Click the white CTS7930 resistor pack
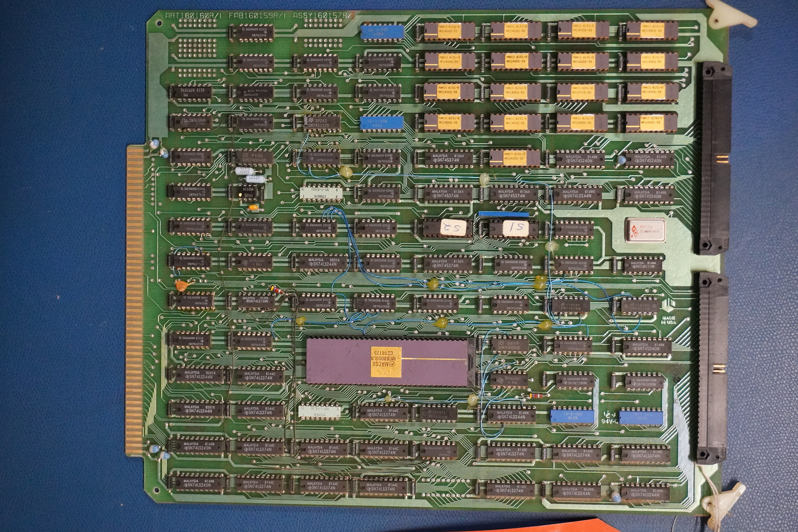The width and height of the screenshot is (798, 532). pyautogui.click(x=320, y=412)
